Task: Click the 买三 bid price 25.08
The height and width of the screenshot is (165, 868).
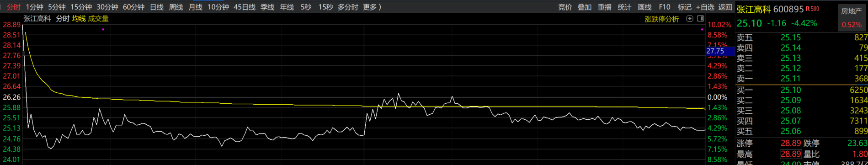Action: tap(790, 111)
